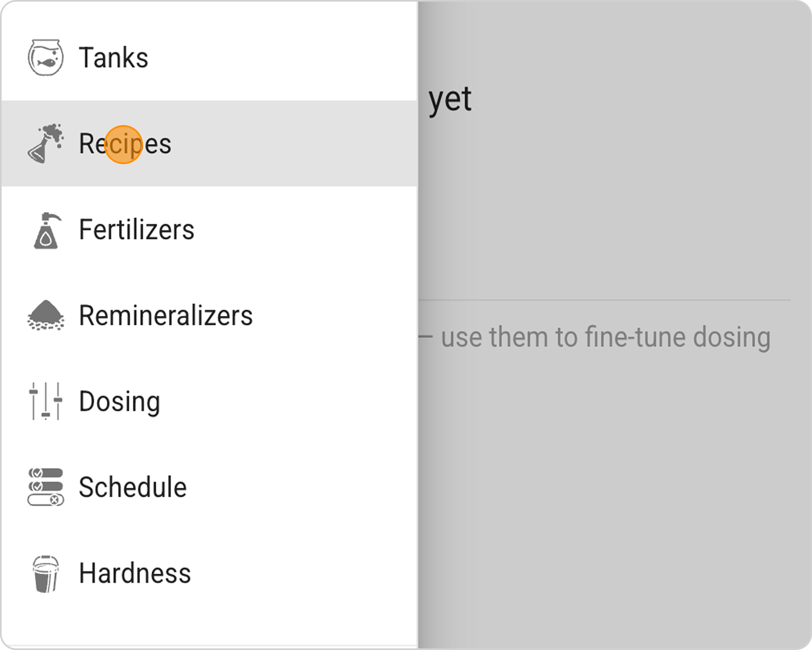Open the Hardness section

point(135,573)
